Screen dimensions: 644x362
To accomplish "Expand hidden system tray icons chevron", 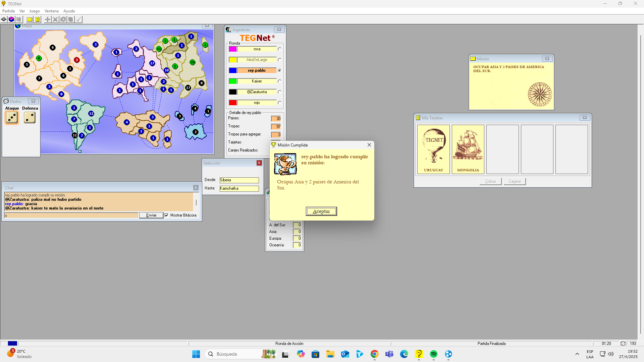I will pos(577,354).
